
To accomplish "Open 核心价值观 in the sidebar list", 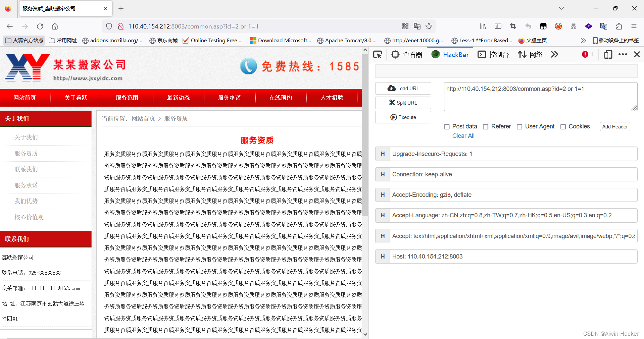I will 29,217.
